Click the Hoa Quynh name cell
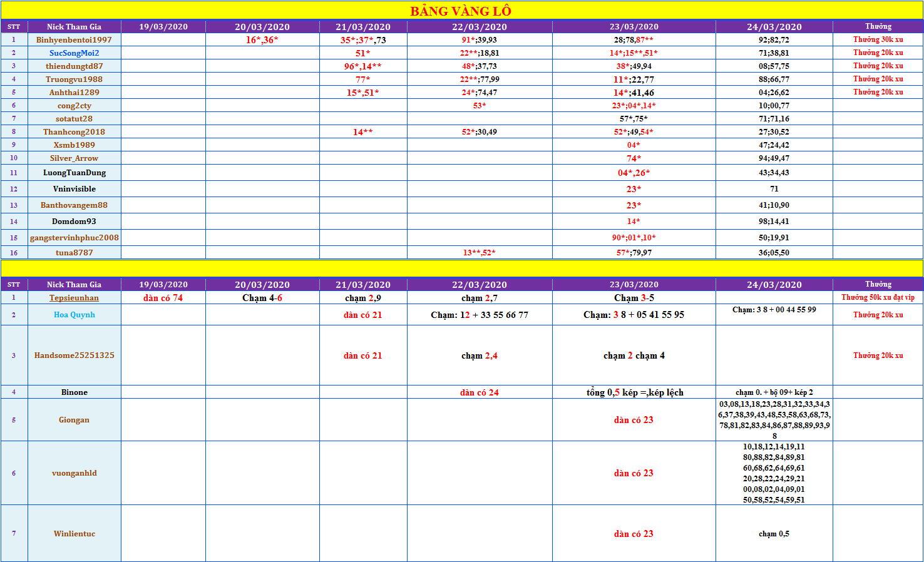Screen dimensions: 924x562 [74, 314]
